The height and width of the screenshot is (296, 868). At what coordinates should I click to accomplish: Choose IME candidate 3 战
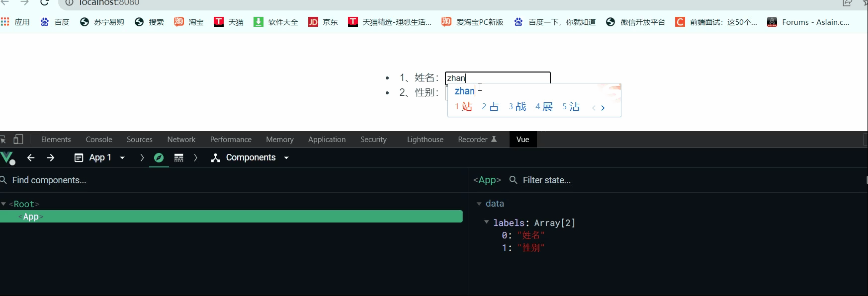[x=517, y=107]
